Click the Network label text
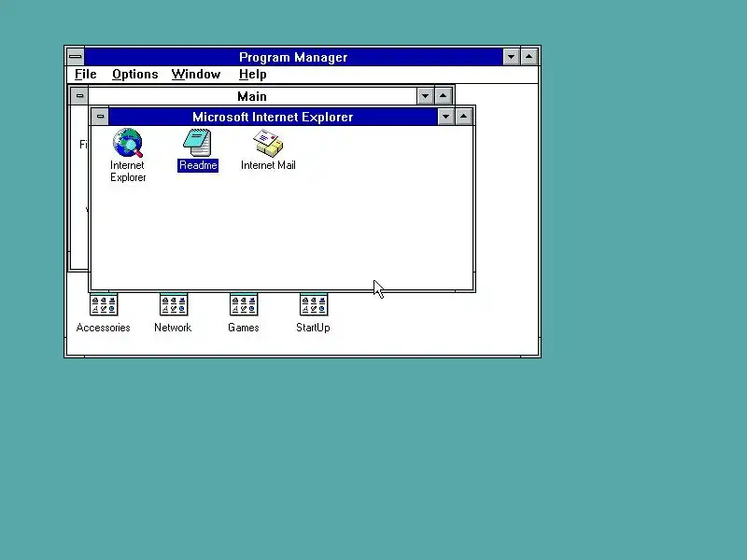This screenshot has width=747, height=560. coord(173,328)
